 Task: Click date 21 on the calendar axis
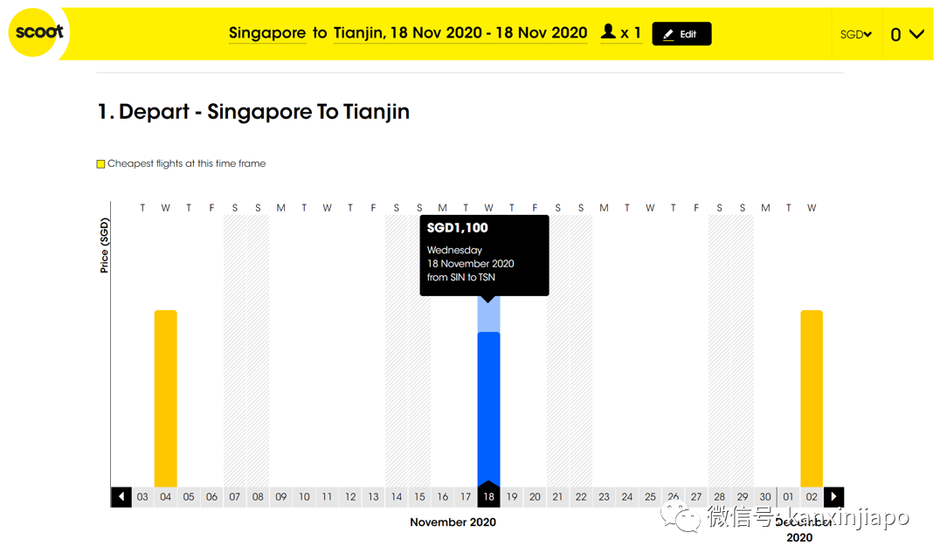point(558,496)
